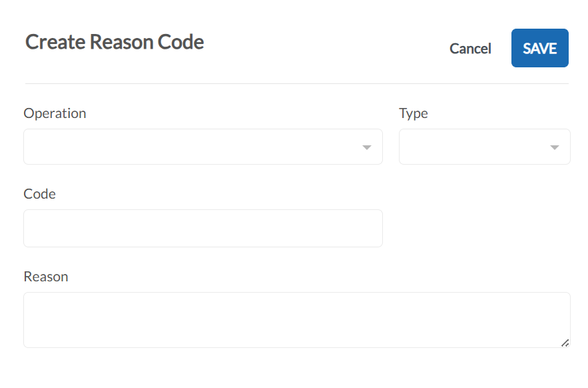Select the Operation combo box
Viewport: 588px width, 388px height.
tap(203, 147)
